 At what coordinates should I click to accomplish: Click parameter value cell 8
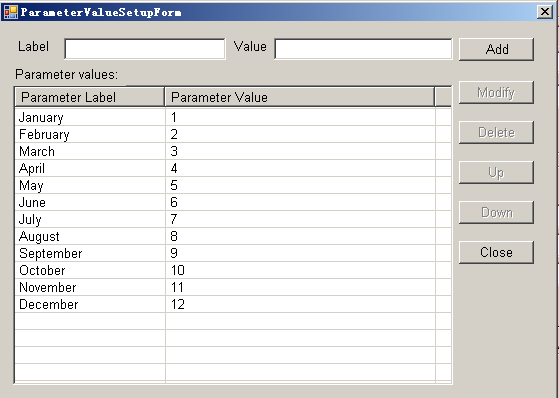(300, 236)
